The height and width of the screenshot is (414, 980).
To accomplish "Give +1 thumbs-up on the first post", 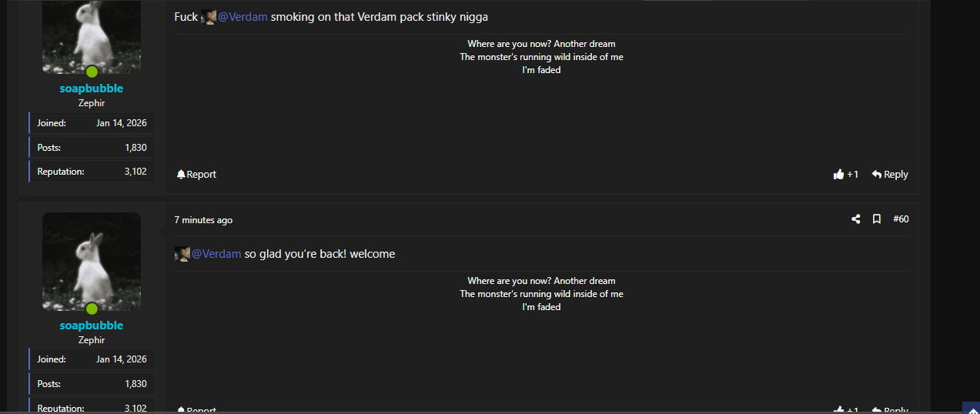I will [x=845, y=175].
